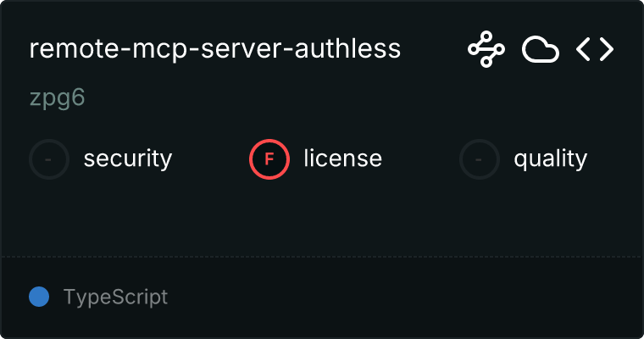Screen dimensions: 644x339
Task: Select the quality label text
Action: coord(550,159)
